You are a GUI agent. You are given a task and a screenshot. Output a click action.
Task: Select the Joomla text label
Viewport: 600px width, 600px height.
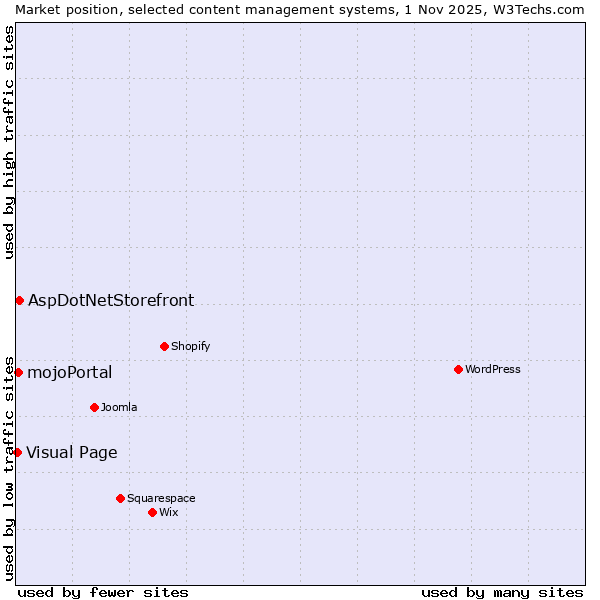[x=119, y=407]
